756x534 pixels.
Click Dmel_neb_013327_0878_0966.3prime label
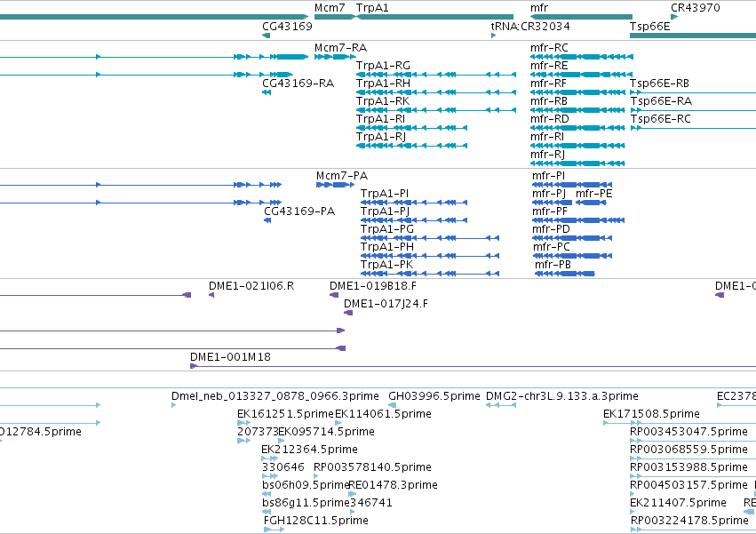(x=275, y=396)
